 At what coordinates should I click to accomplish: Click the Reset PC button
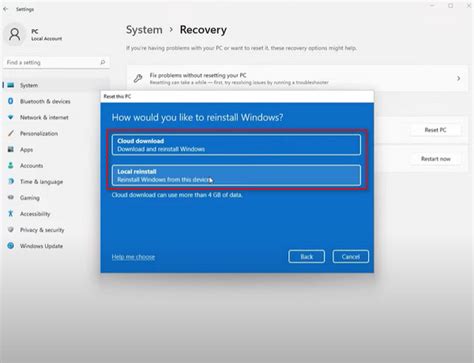click(x=435, y=130)
